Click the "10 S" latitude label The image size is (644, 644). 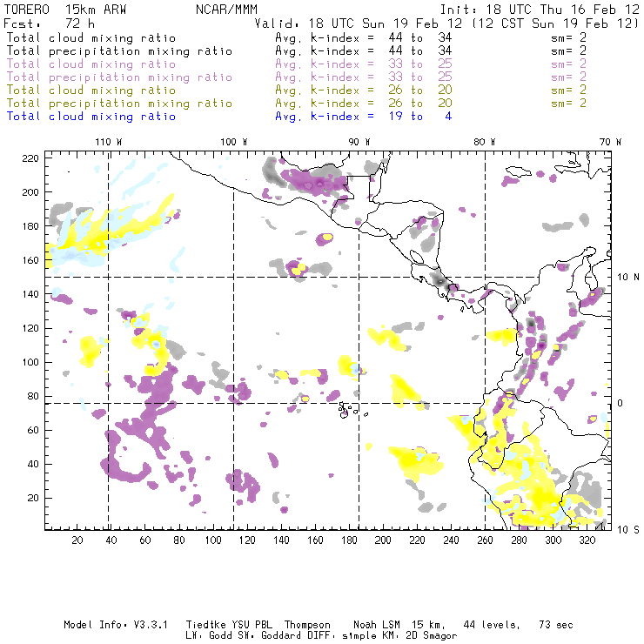[628, 530]
